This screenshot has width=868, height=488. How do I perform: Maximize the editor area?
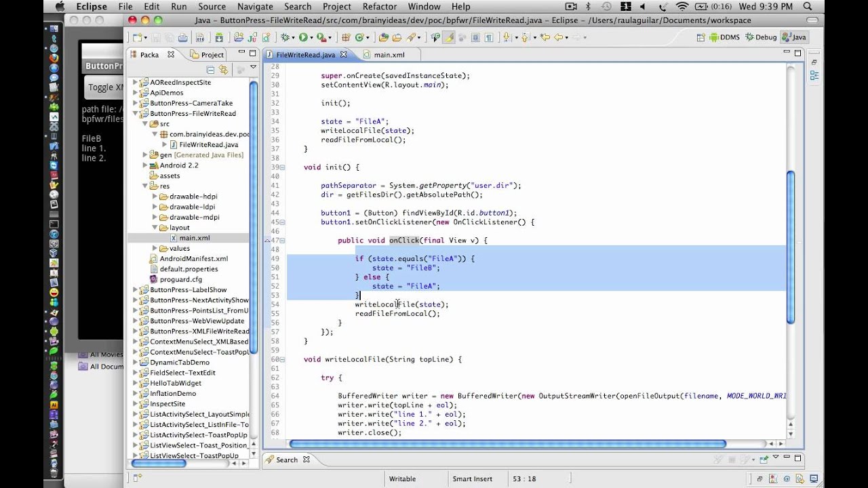click(x=798, y=54)
